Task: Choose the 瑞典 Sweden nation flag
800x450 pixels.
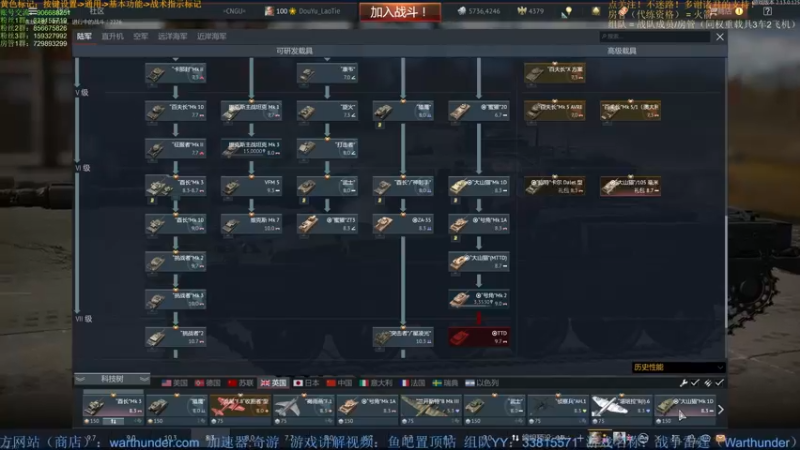Action: (445, 383)
